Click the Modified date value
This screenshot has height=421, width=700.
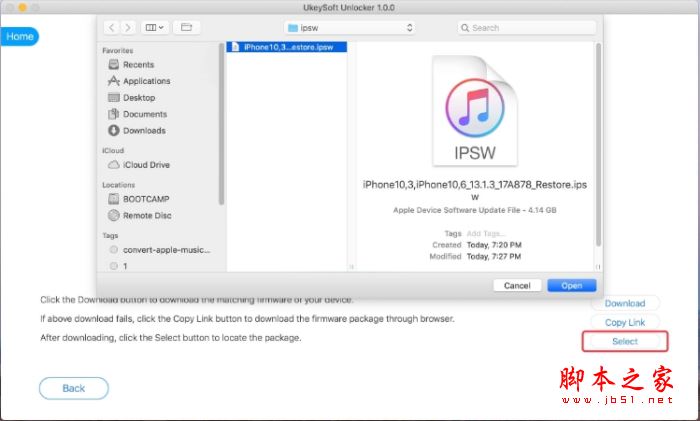494,257
